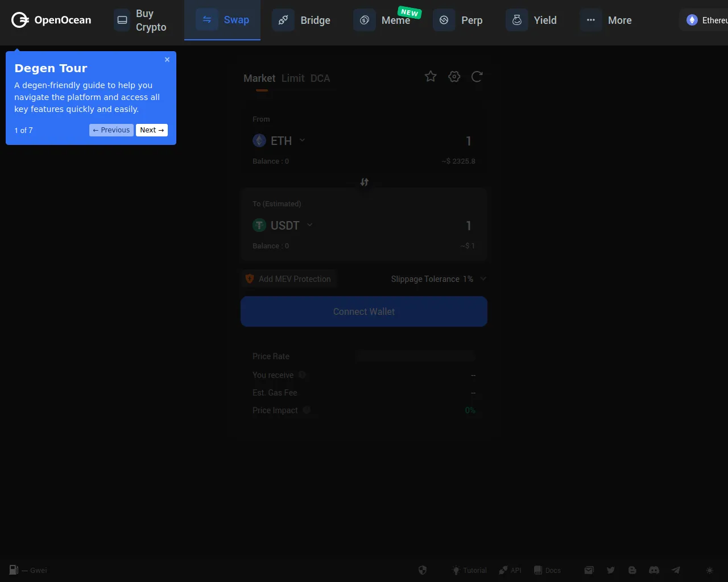Refresh the swap quote

(x=477, y=76)
